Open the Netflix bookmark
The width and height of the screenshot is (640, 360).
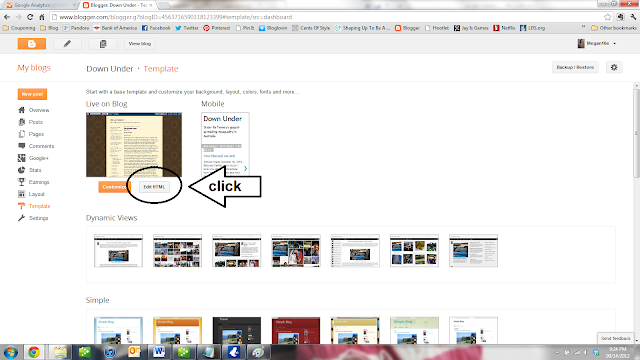(x=504, y=28)
